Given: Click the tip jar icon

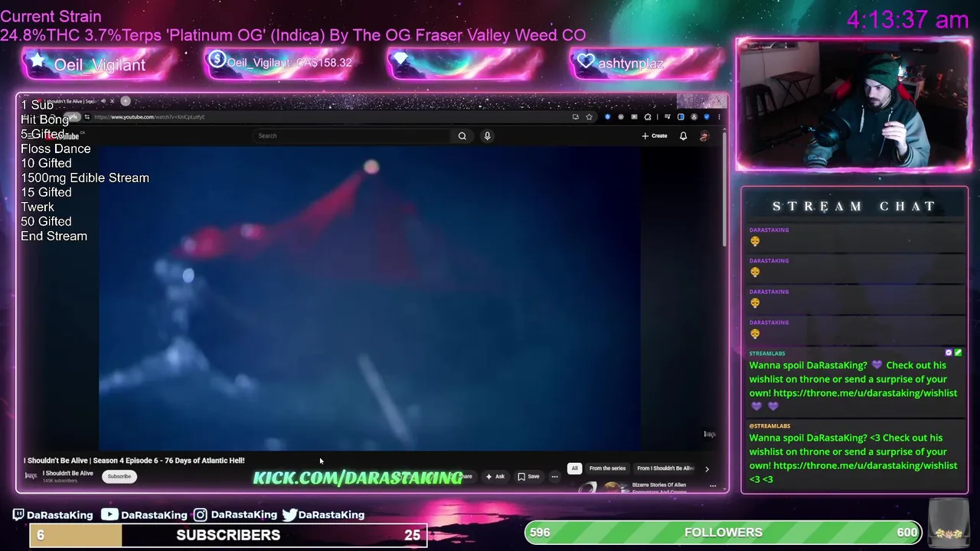Looking at the screenshot, I should (x=949, y=523).
